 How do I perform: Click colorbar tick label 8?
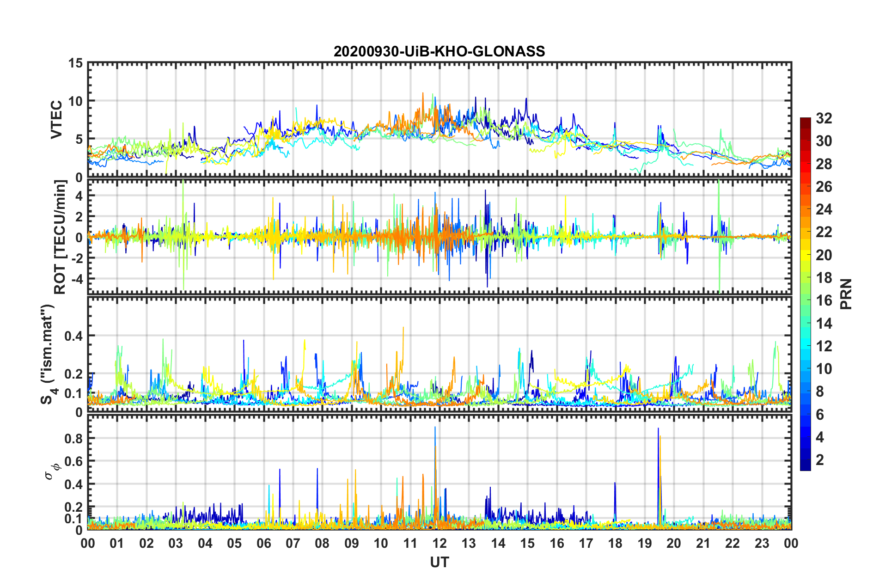(x=820, y=392)
